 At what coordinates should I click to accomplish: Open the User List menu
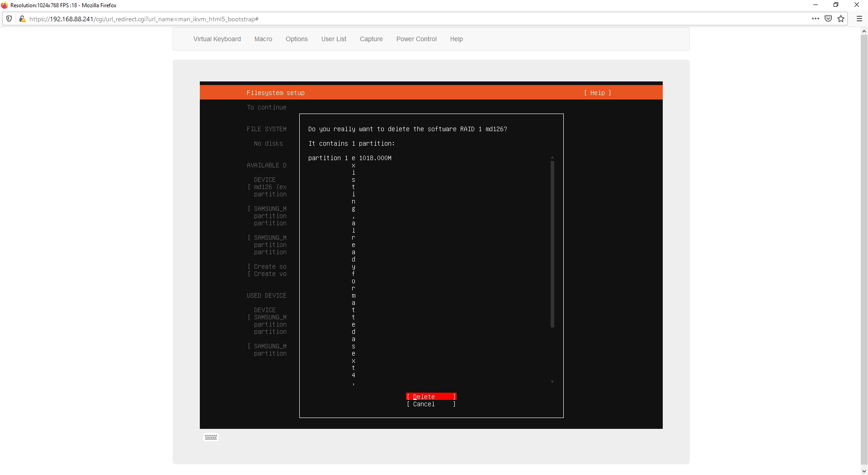point(334,39)
